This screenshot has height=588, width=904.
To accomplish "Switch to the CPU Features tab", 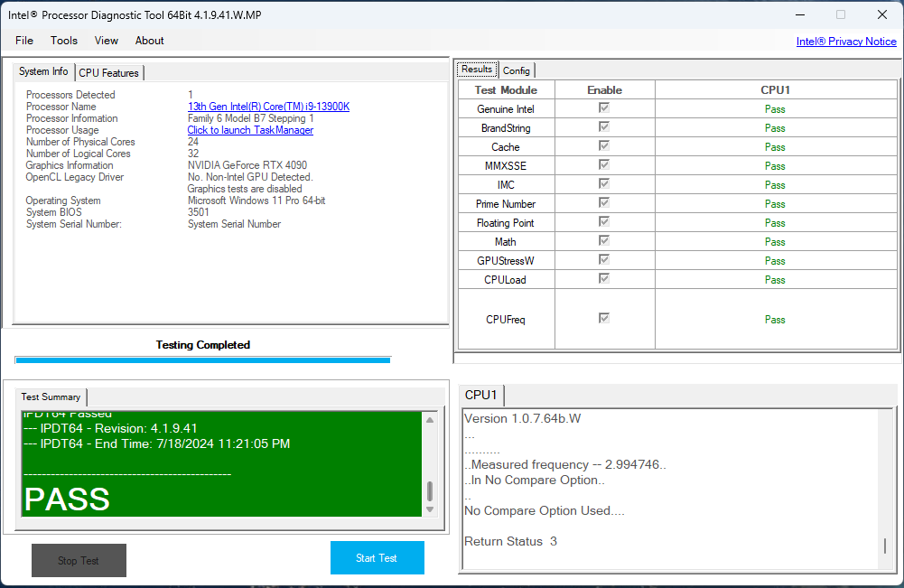I will (x=109, y=73).
